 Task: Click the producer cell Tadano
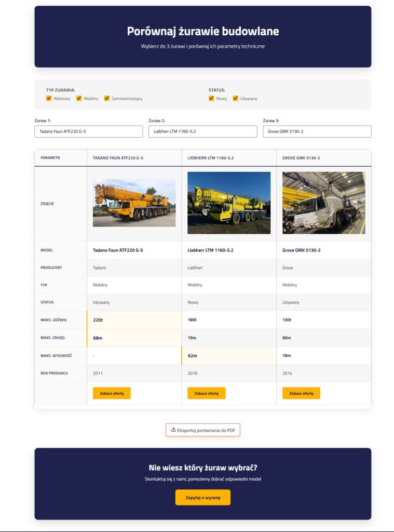99,268
